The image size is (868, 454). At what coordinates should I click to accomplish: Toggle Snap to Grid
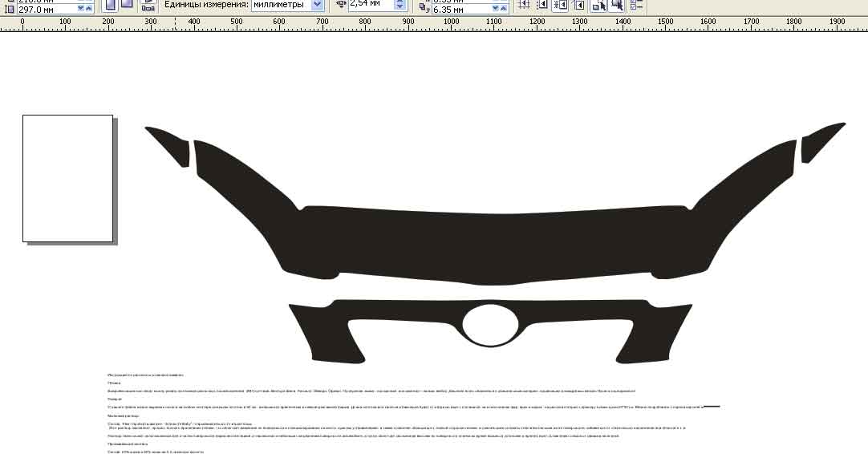coord(524,5)
